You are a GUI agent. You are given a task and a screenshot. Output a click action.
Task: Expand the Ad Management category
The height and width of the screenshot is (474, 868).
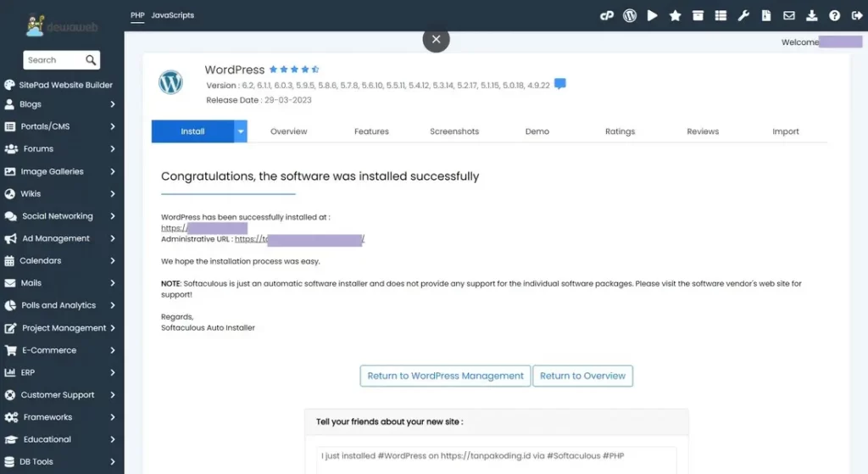[x=60, y=238]
